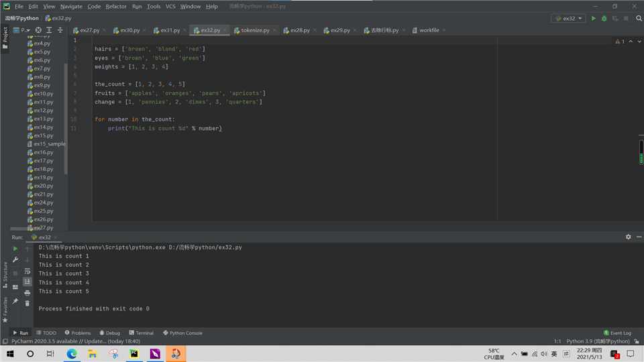The image size is (644, 362).
Task: Select ex15_sample in the Project tree
Action: [46, 144]
